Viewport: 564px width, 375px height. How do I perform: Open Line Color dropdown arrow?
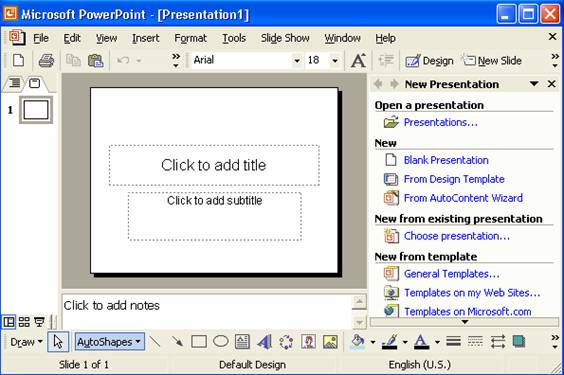pyautogui.click(x=405, y=342)
